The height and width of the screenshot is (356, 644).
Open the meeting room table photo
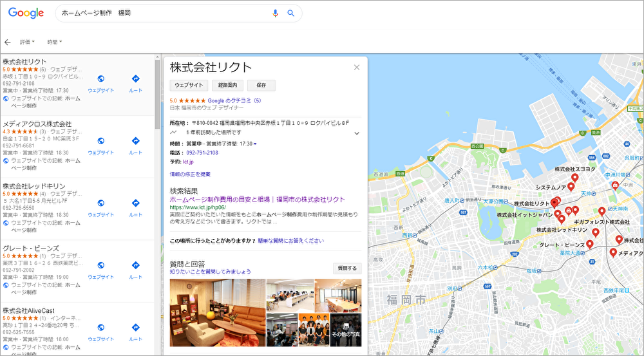(x=338, y=295)
